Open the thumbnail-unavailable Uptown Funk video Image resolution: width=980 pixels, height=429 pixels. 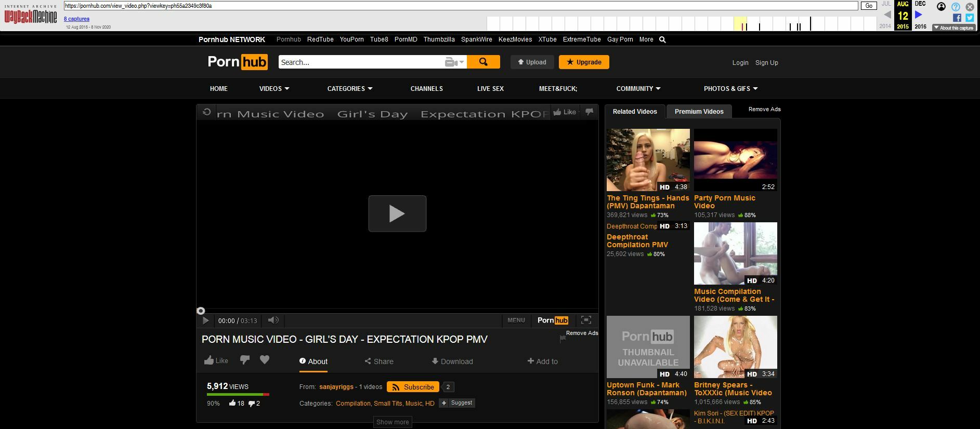point(648,347)
